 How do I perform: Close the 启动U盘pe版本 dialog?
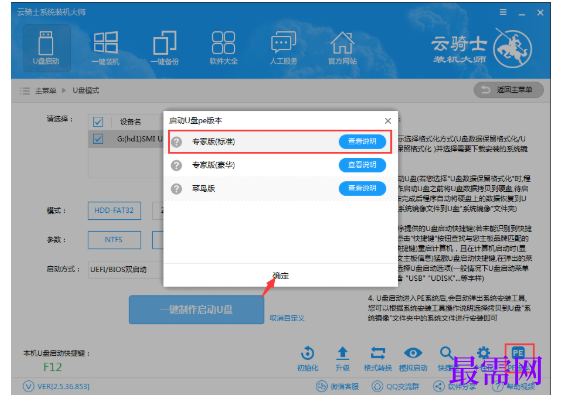click(x=388, y=121)
